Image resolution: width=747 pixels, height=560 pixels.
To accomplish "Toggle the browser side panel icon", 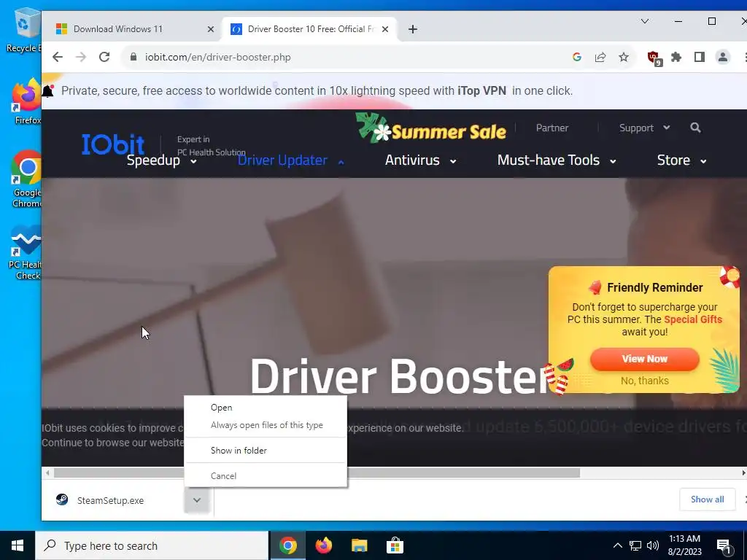I will 700,57.
